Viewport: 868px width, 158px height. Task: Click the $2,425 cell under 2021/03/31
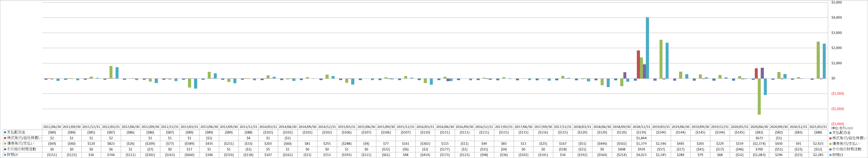coord(818,144)
